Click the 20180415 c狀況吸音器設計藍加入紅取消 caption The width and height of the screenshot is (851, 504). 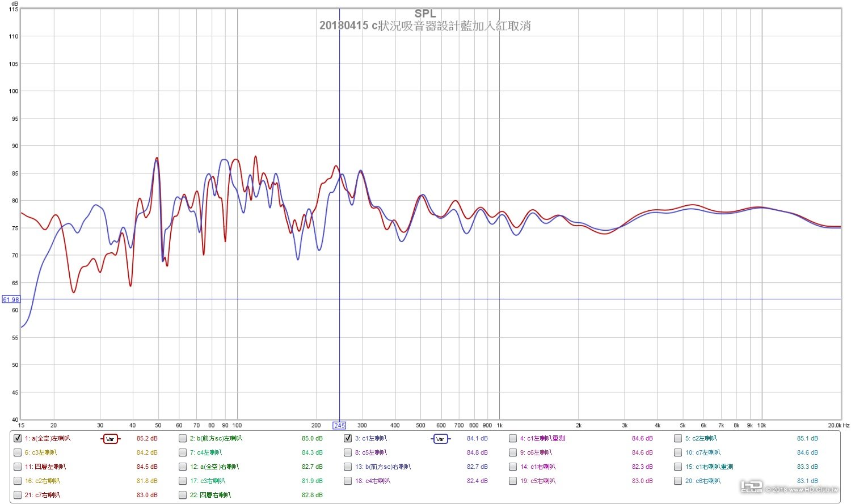(x=425, y=26)
